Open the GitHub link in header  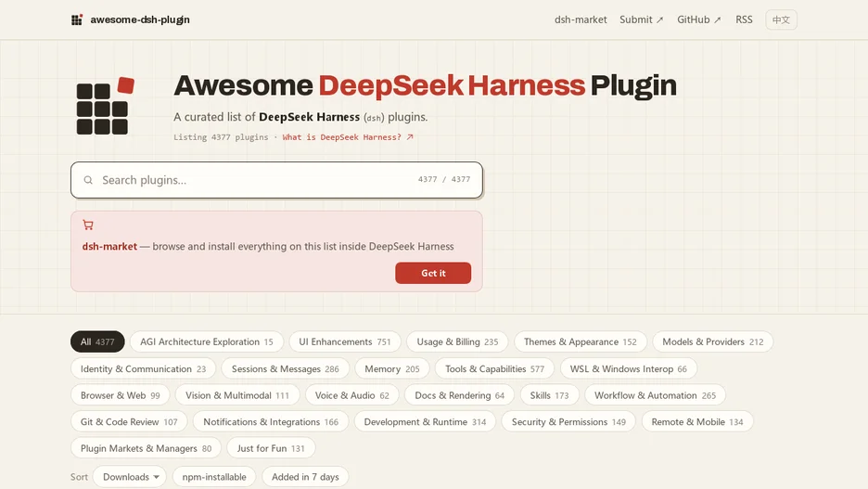pos(698,19)
